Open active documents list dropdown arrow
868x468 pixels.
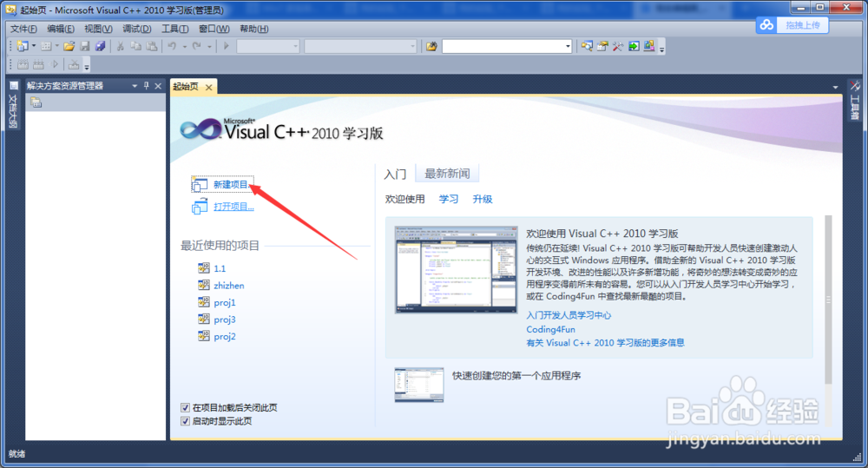[835, 87]
